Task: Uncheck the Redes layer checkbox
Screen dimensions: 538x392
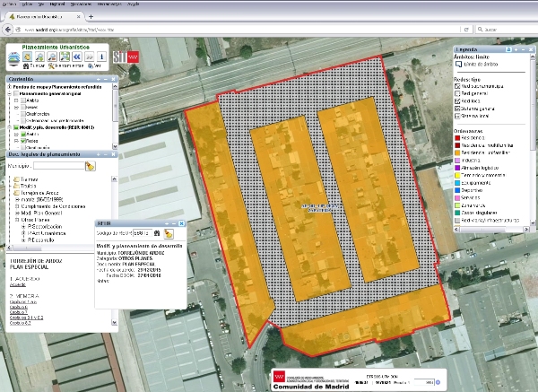Action: coord(23,141)
